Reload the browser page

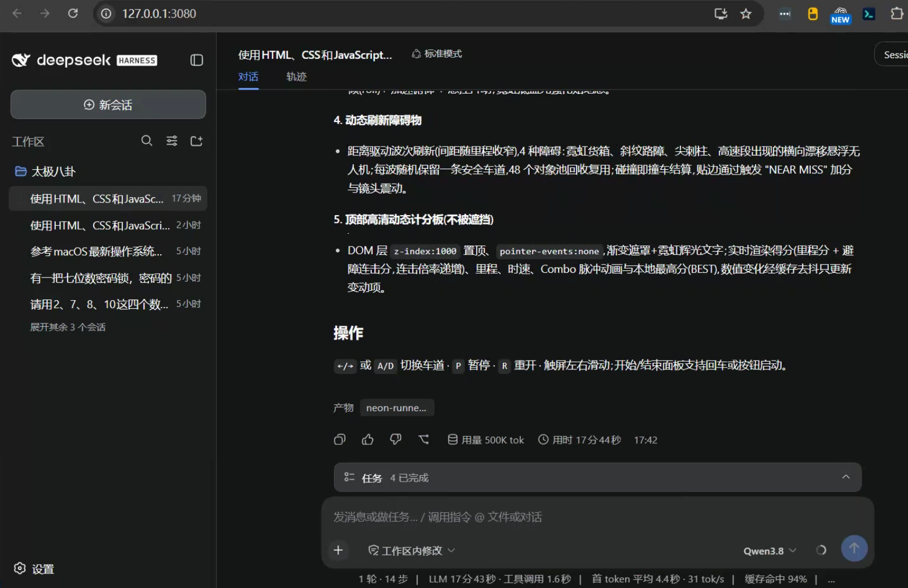[73, 13]
